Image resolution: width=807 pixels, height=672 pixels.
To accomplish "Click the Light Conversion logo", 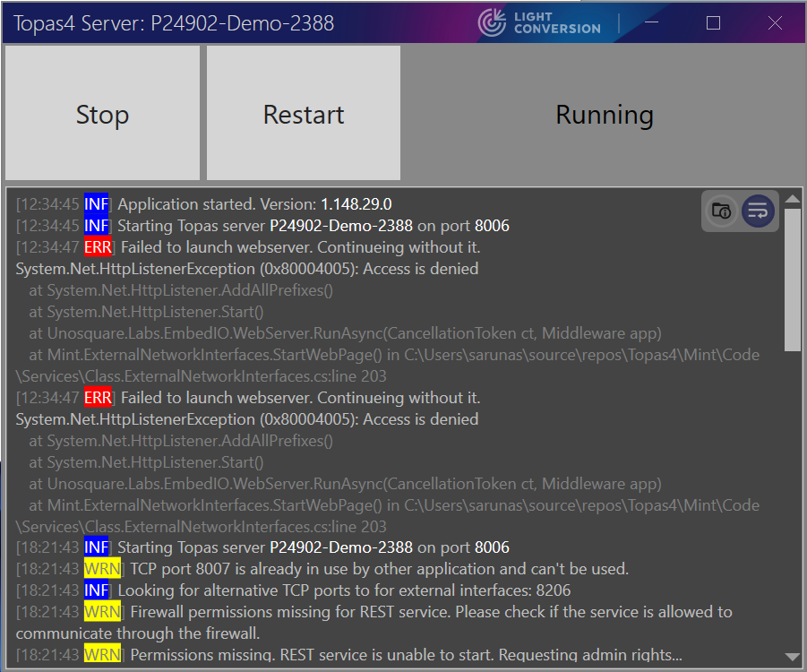I will [539, 22].
